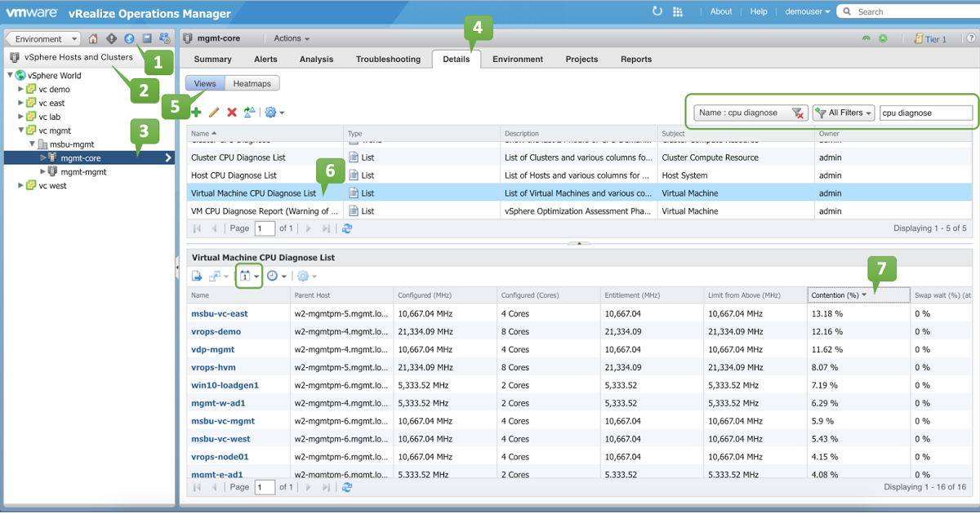This screenshot has width=980, height=514.
Task: Click the Alerts diamond icon in left toolbar
Action: (111, 38)
